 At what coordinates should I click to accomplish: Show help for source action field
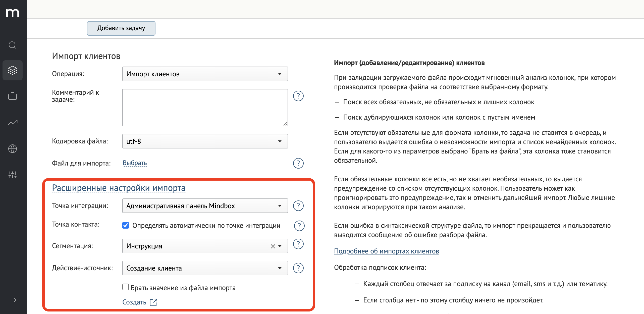coord(298,268)
